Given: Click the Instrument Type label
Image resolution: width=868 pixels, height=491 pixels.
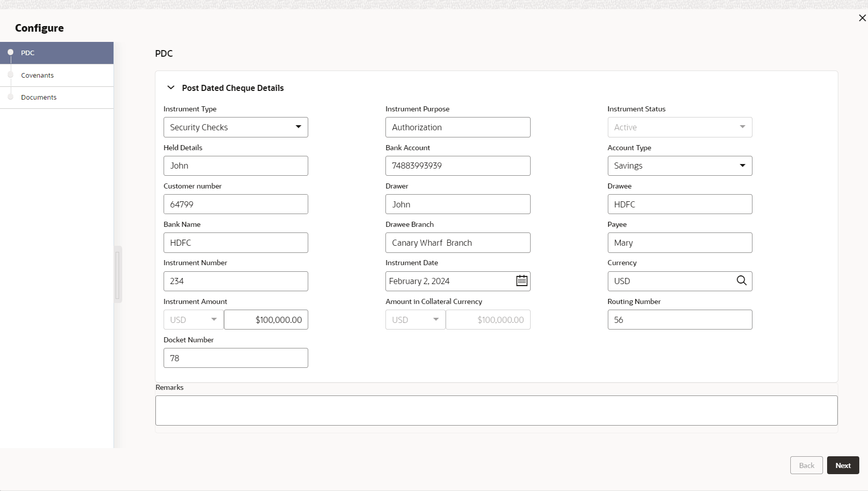Looking at the screenshot, I should pos(190,109).
